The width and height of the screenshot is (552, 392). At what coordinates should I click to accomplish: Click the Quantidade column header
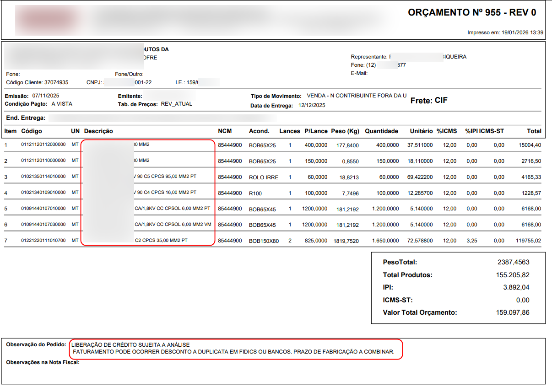click(381, 131)
